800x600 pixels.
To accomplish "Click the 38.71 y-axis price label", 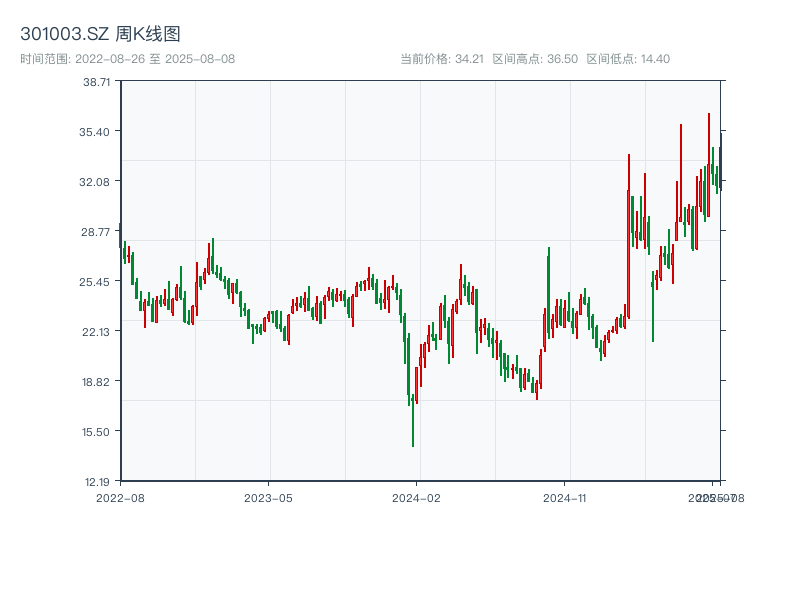I will (x=97, y=82).
